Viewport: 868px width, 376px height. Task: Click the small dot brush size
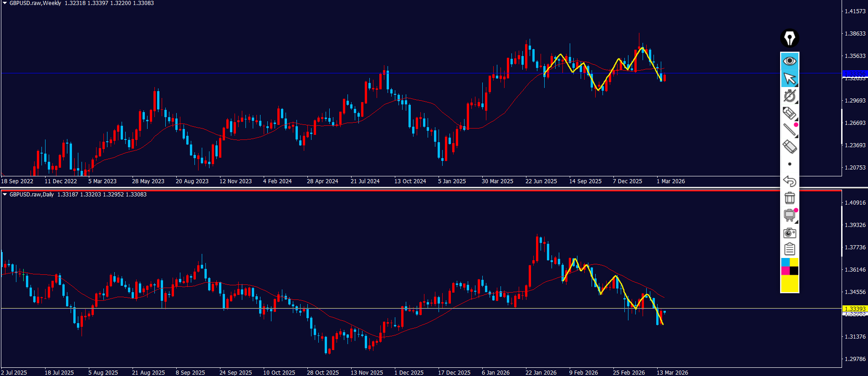789,164
